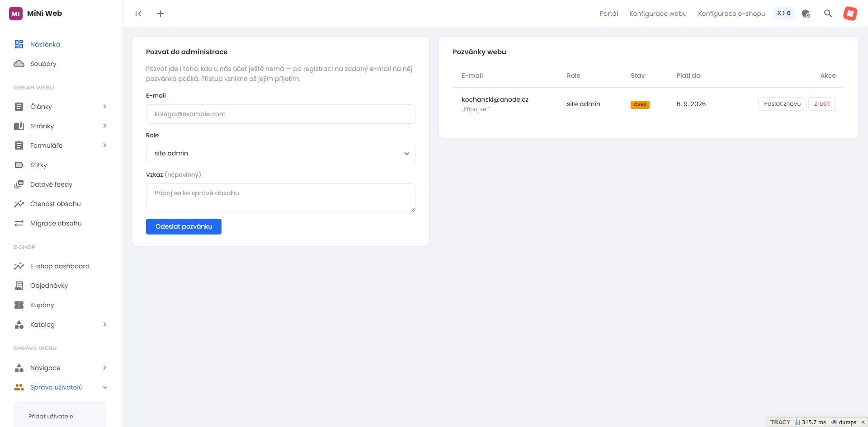
Task: Click the Datové feedy icon
Action: click(x=19, y=184)
